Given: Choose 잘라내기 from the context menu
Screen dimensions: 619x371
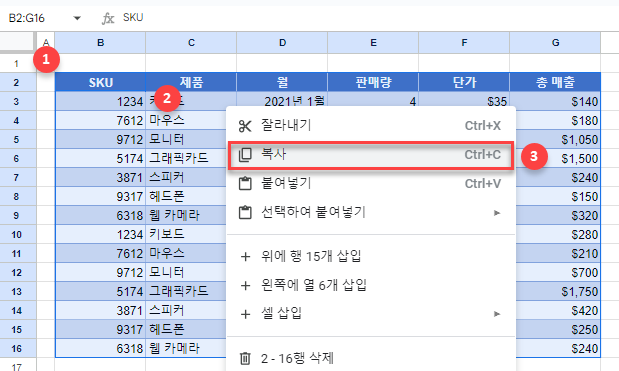Looking at the screenshot, I should (371, 126).
